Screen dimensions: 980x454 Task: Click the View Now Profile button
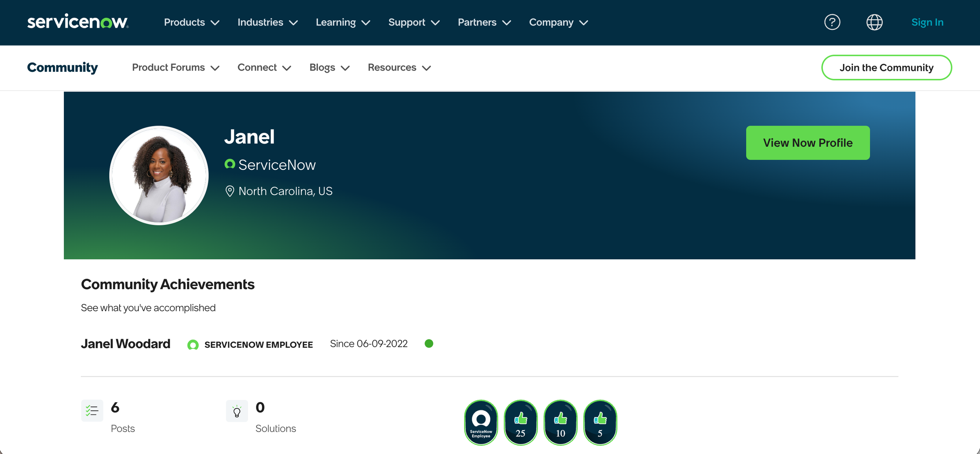point(808,143)
